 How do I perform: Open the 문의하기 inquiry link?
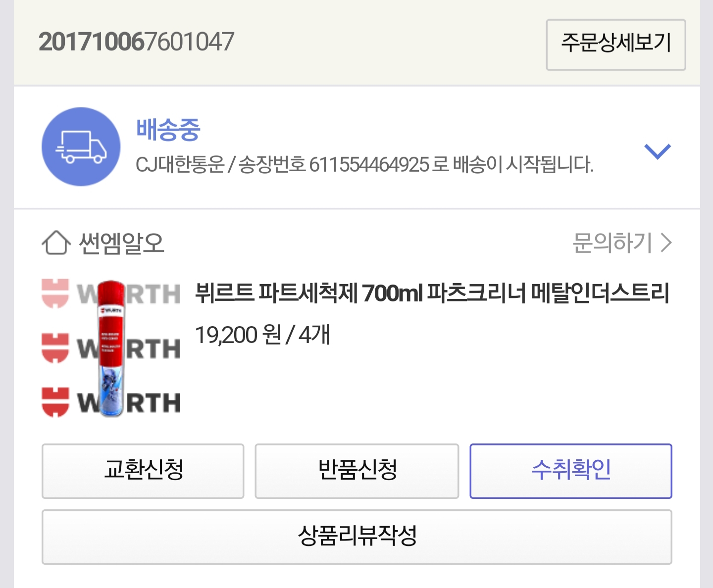[612, 243]
